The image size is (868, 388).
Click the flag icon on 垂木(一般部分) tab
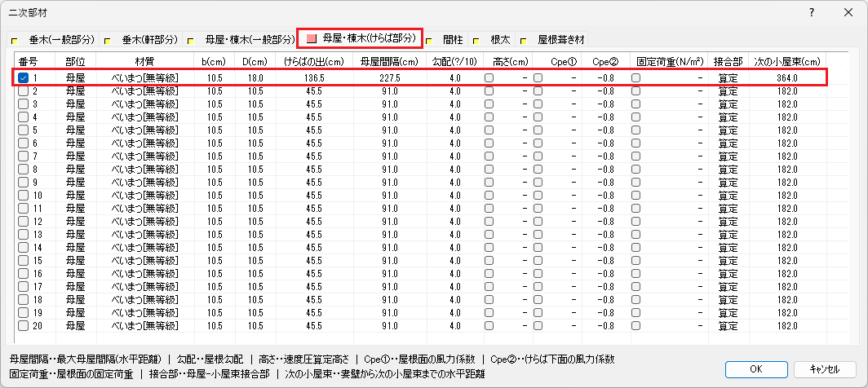point(14,39)
